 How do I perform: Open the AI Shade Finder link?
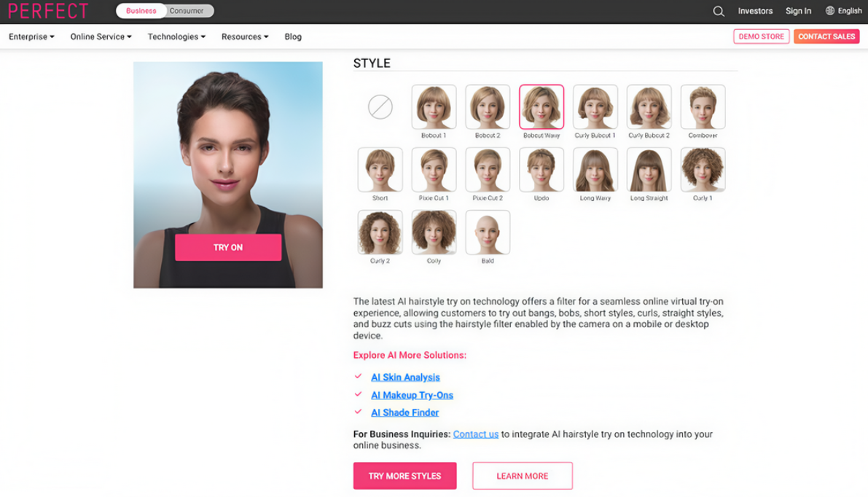click(x=404, y=413)
